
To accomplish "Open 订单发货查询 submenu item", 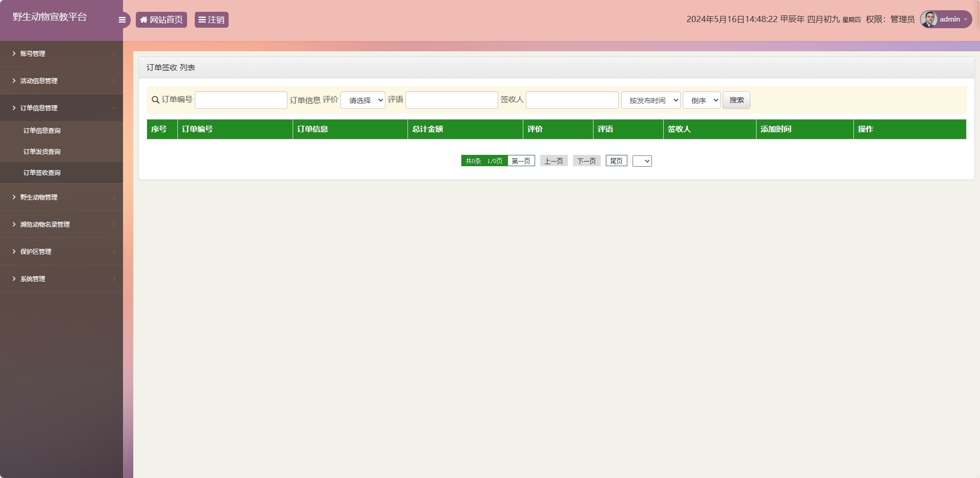I will point(42,152).
